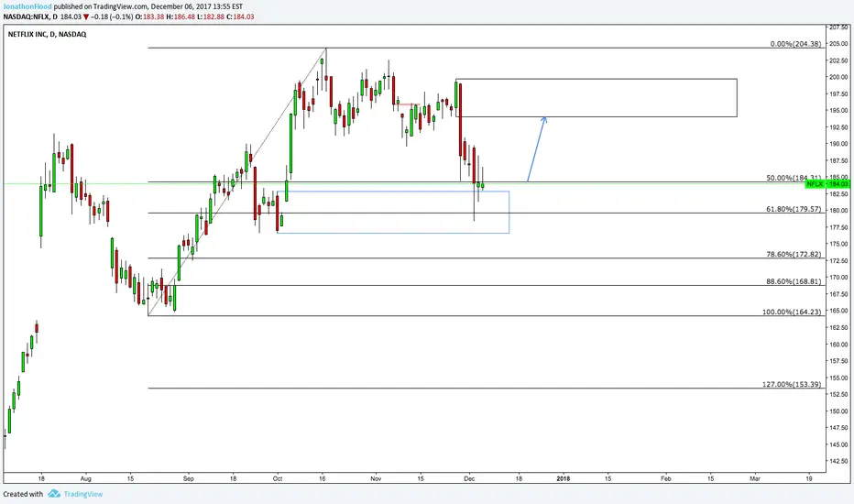
Task: Click the O:183.38 open value
Action: point(149,16)
